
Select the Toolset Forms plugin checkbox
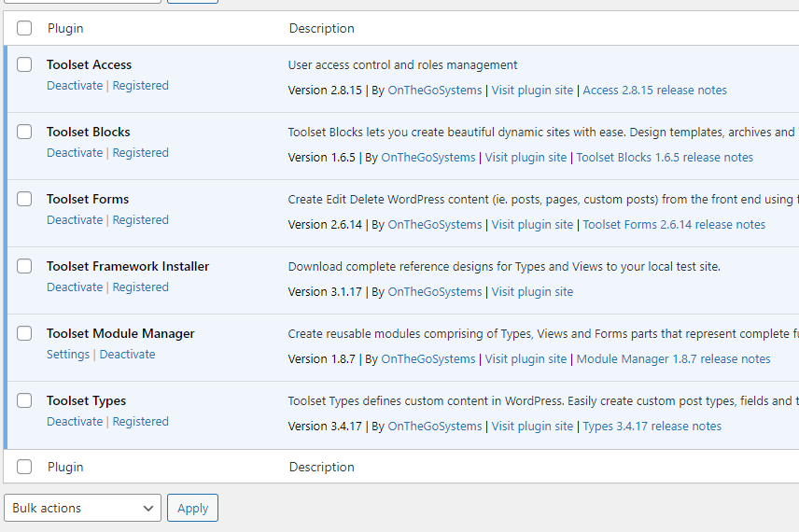24,199
